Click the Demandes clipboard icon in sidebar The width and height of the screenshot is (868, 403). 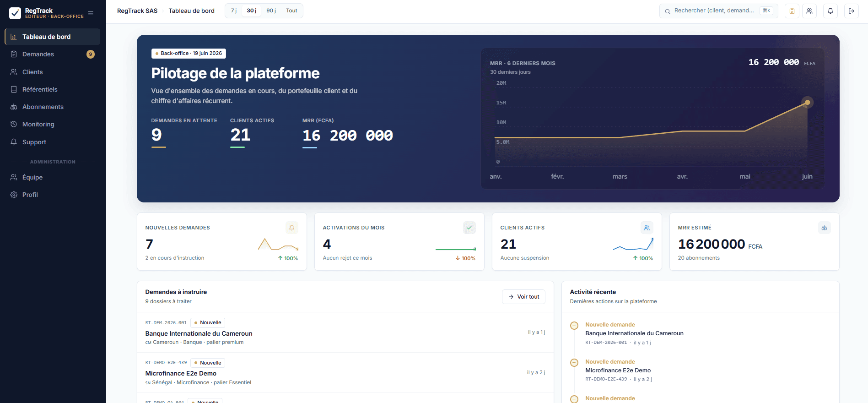pos(14,54)
